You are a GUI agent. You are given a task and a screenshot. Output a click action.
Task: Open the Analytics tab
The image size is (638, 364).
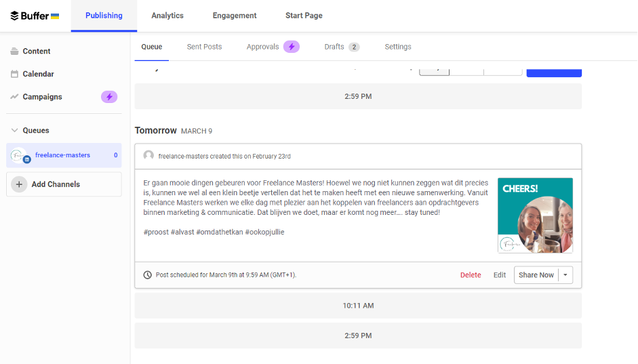(x=167, y=16)
